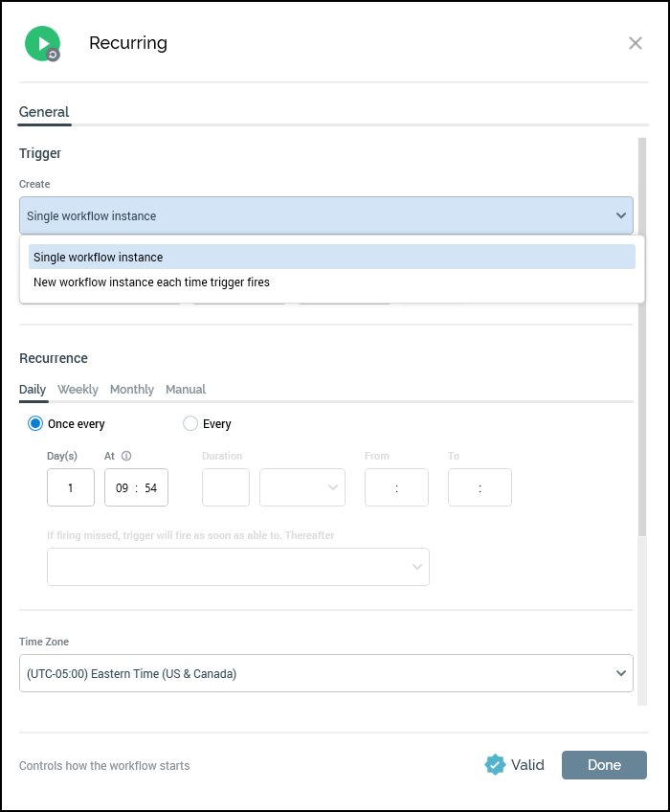Switch to the Weekly recurrence tab

point(78,389)
